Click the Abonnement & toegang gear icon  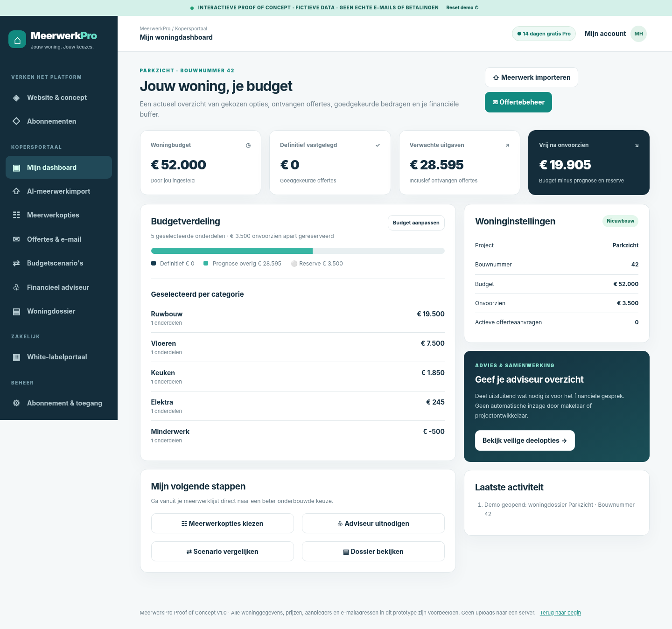tap(16, 403)
